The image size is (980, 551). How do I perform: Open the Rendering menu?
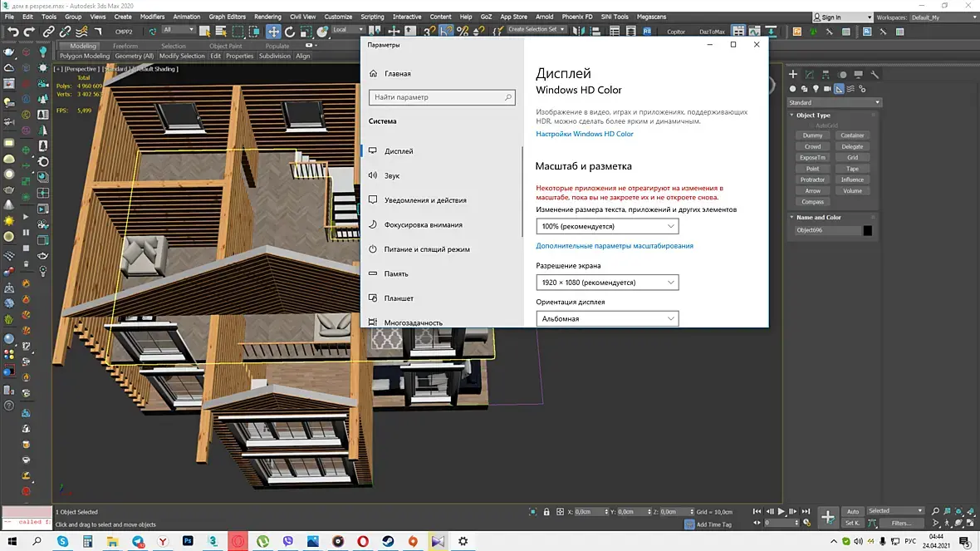[x=267, y=17]
